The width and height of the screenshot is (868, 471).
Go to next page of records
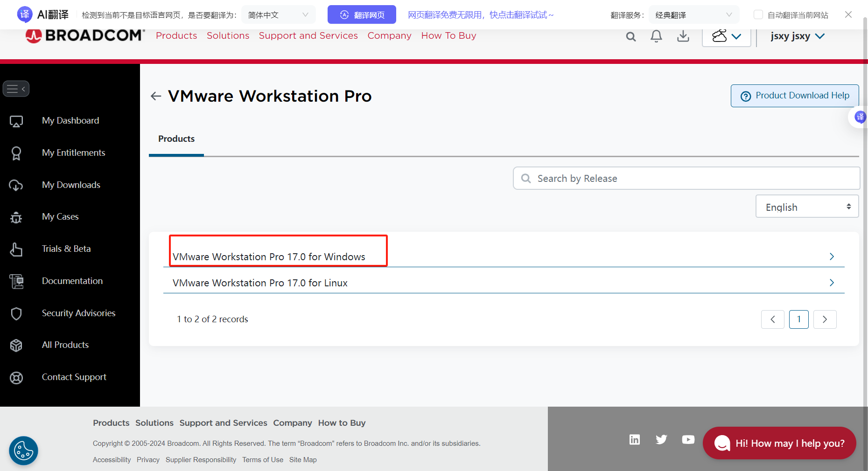click(825, 319)
